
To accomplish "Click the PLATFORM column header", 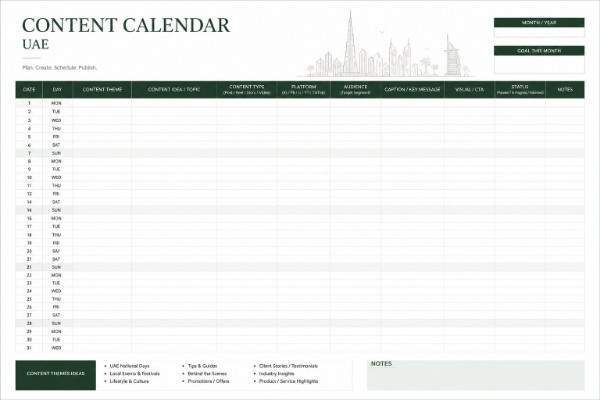I will 303,90.
